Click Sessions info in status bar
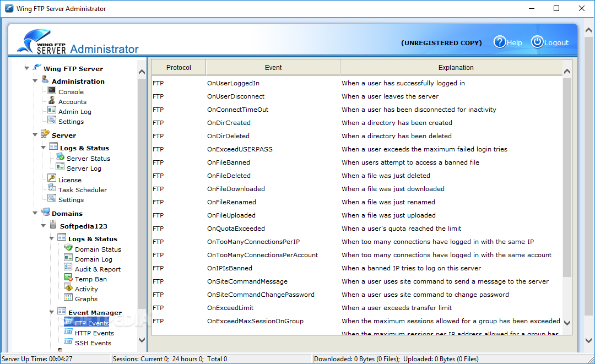 click(x=170, y=358)
